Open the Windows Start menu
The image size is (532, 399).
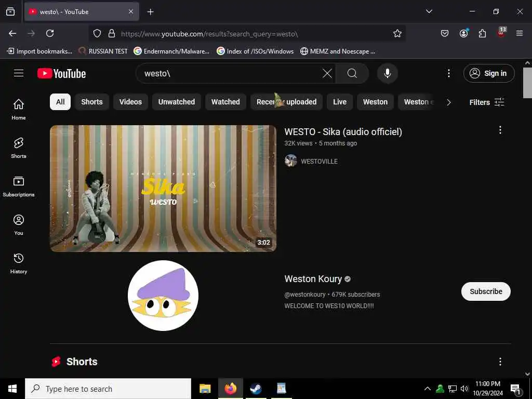point(12,389)
